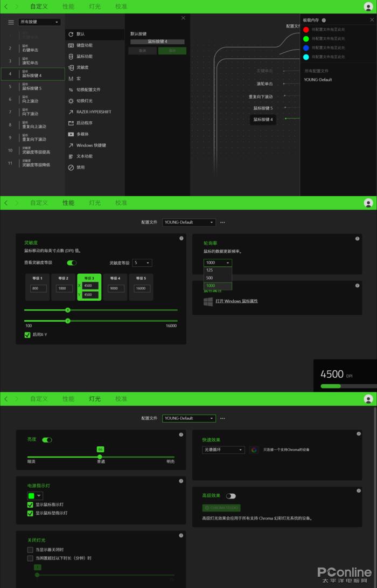
Task: Switch to 校准 tab on 灯光 screen
Action: [121, 399]
